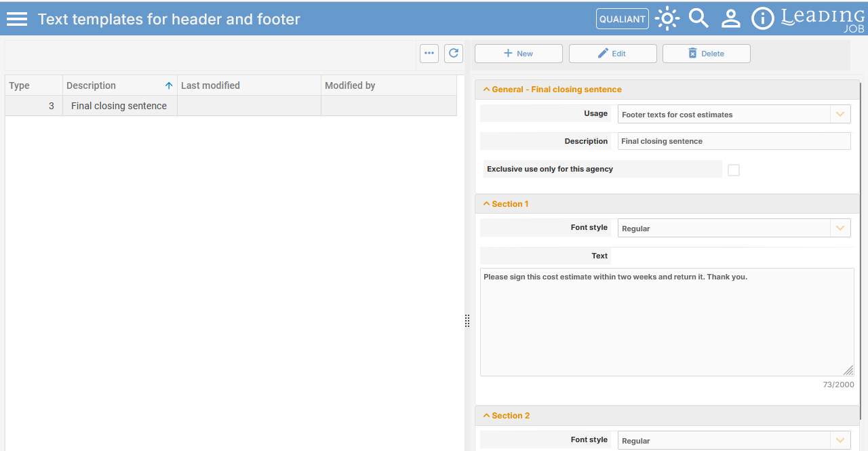The width and height of the screenshot is (868, 451).
Task: Refresh the template list
Action: click(454, 54)
